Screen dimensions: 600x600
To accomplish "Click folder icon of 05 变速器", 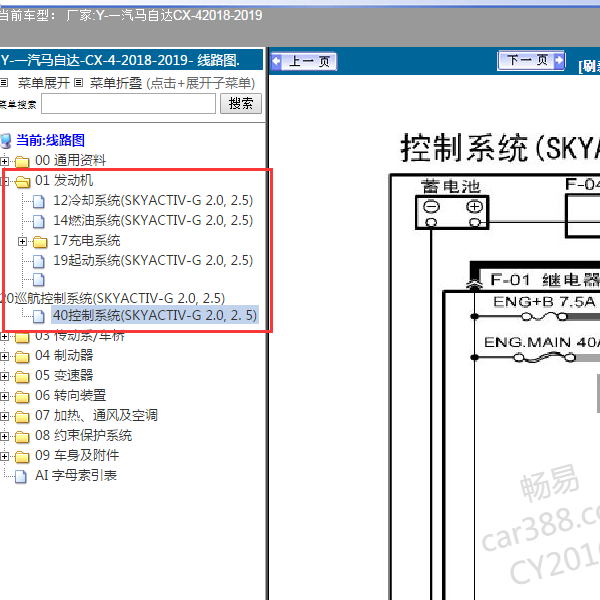I will pyautogui.click(x=22, y=377).
